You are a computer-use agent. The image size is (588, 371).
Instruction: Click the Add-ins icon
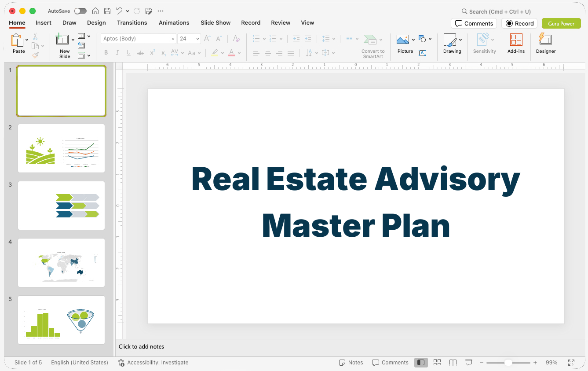[516, 40]
